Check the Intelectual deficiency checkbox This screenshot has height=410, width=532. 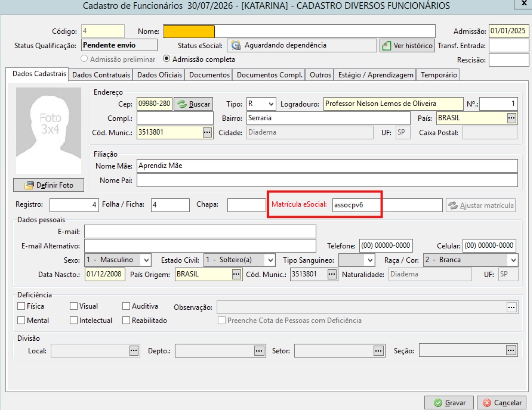tap(74, 320)
